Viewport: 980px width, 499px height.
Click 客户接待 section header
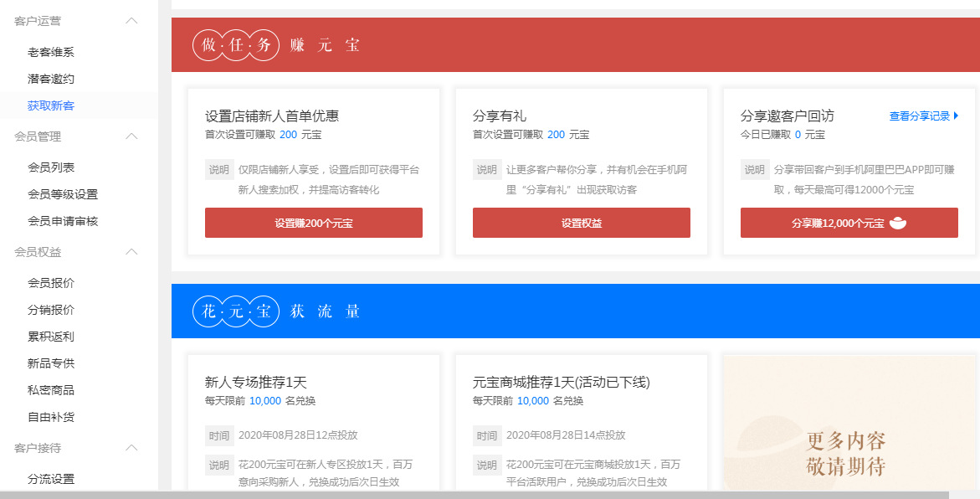[x=38, y=448]
